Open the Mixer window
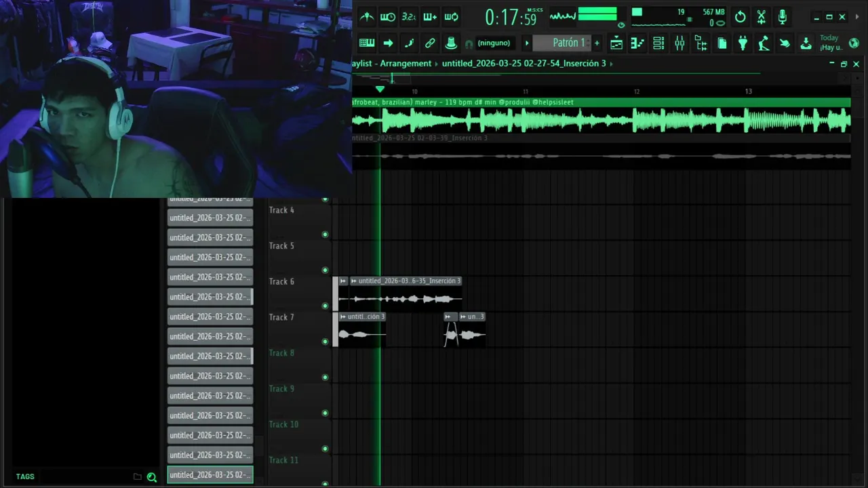The image size is (868, 488). (679, 43)
